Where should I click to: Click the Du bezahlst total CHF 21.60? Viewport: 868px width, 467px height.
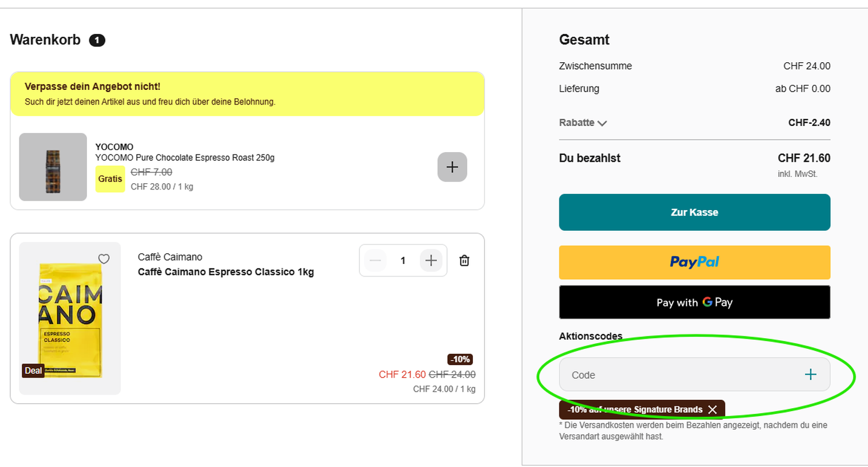(804, 158)
